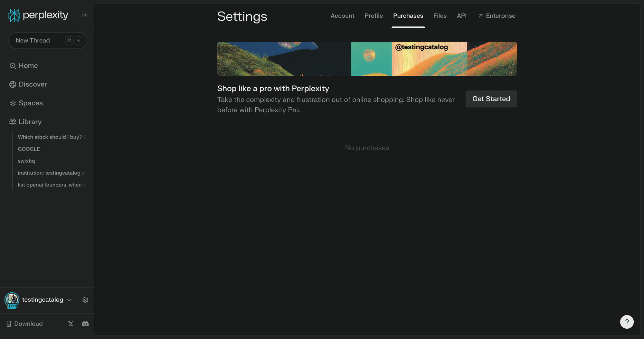Open the Home page
The width and height of the screenshot is (644, 339).
24,66
